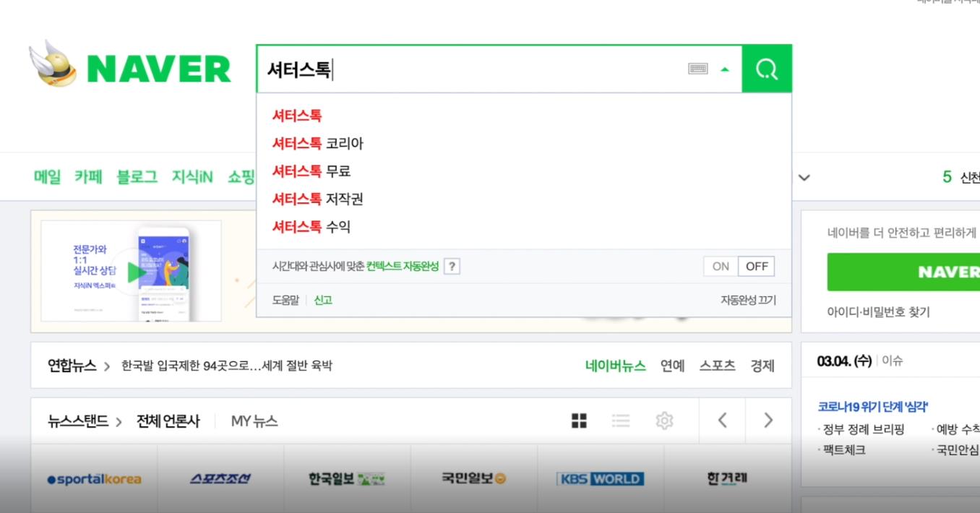Screen dimensions: 980x513
Task: Open newsstand settings gear
Action: [664, 421]
